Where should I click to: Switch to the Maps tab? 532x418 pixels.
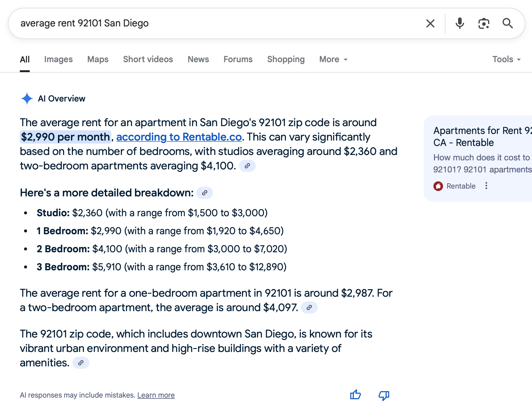click(98, 59)
